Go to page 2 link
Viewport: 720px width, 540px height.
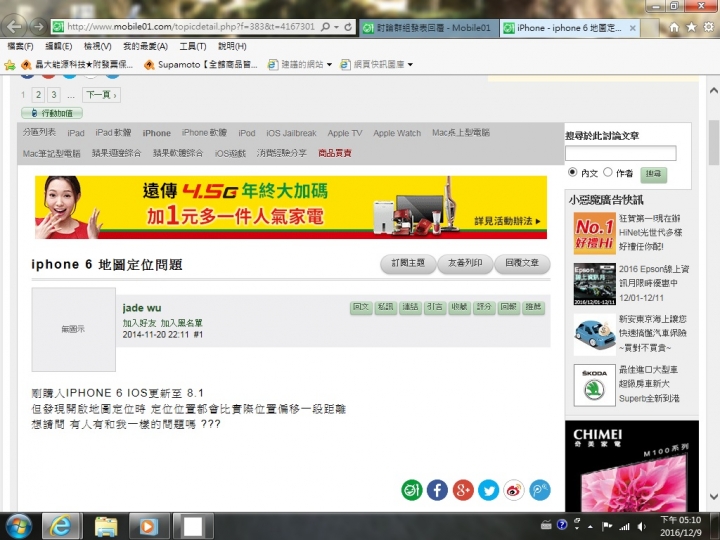39,95
